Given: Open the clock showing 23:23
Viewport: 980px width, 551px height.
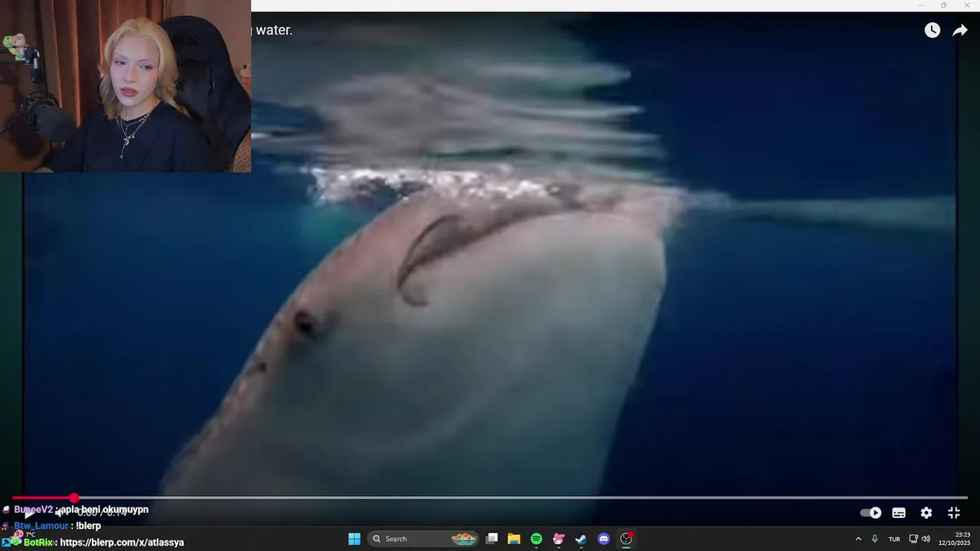Looking at the screenshot, I should click(x=954, y=539).
